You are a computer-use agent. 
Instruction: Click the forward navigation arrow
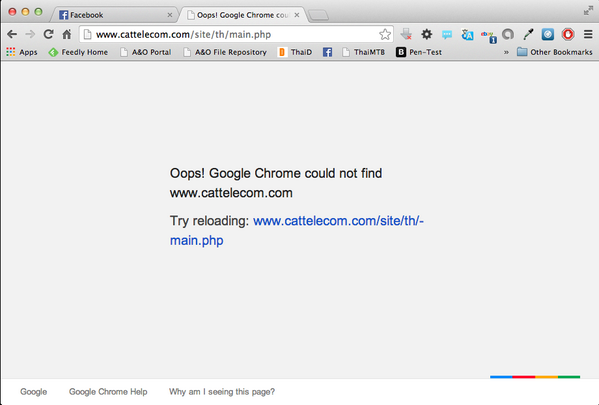[x=30, y=34]
